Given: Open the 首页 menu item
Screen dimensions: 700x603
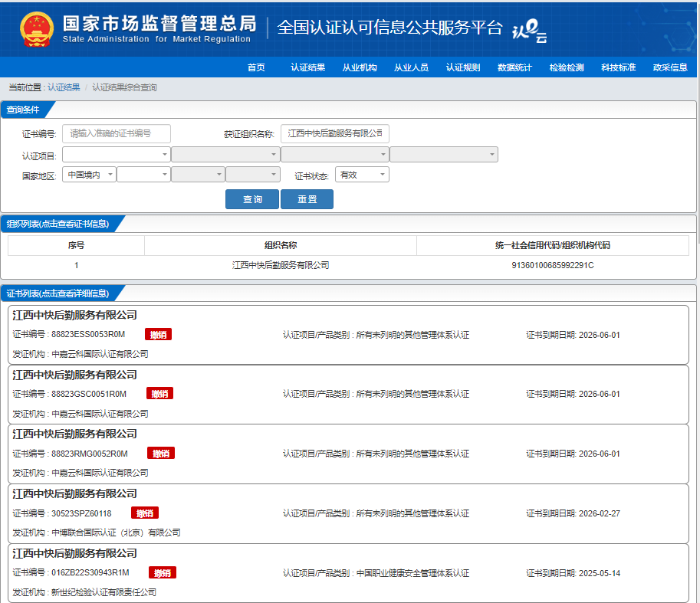Looking at the screenshot, I should [x=256, y=67].
